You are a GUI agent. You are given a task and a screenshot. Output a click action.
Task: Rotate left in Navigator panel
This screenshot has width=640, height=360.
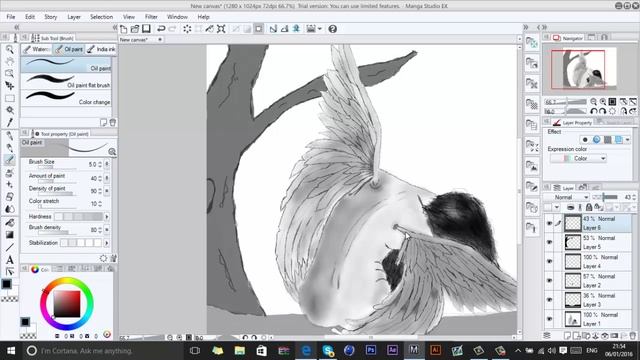pos(594,111)
